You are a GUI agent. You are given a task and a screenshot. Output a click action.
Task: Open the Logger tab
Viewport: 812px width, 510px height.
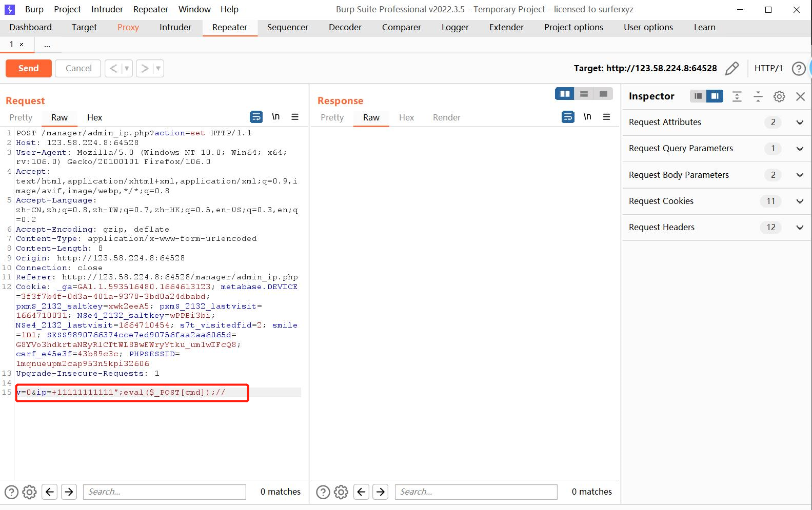(455, 27)
